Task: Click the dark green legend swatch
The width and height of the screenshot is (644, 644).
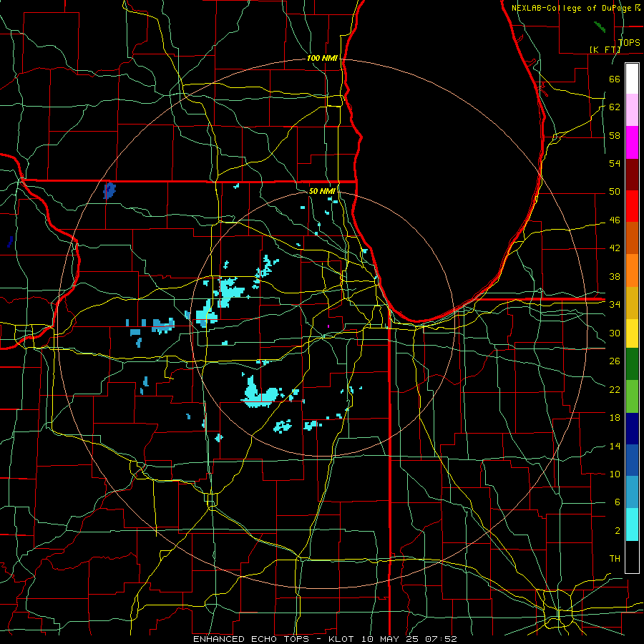Action: [x=632, y=364]
